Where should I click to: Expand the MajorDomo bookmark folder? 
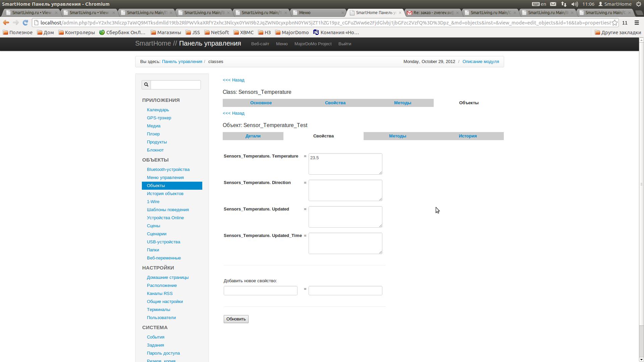point(291,33)
